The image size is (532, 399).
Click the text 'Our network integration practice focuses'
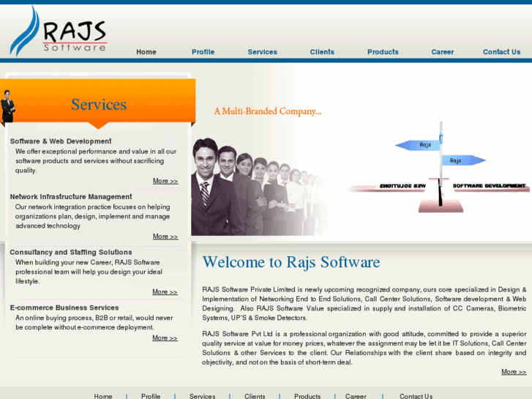point(93,216)
